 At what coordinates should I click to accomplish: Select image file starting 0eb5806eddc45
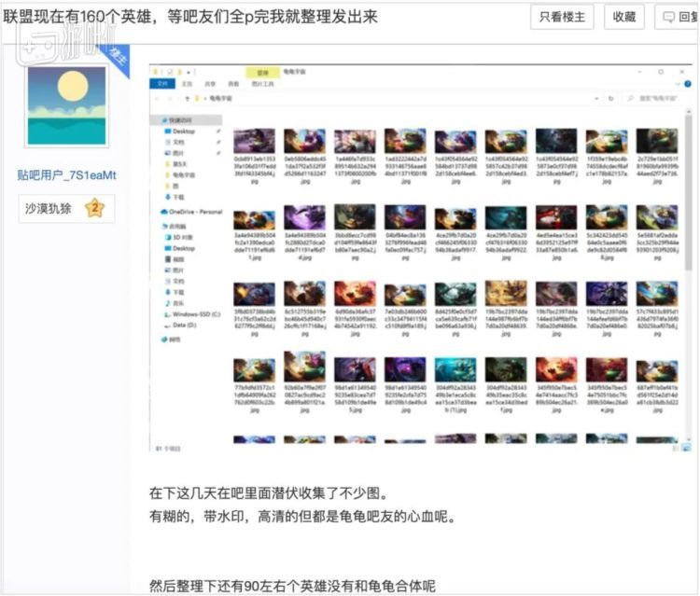pyautogui.click(x=304, y=156)
